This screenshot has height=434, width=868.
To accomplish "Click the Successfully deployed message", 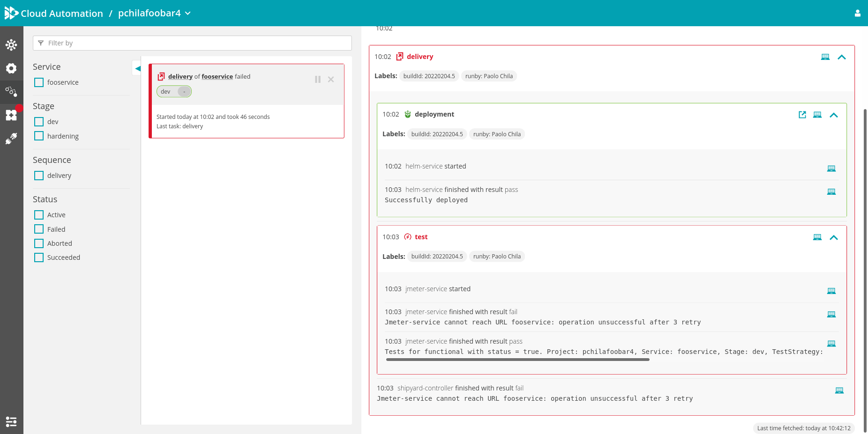I will (426, 200).
